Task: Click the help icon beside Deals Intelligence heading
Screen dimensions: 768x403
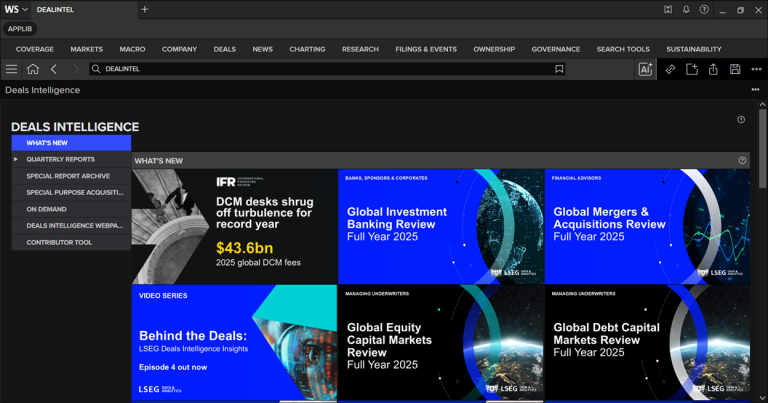Action: tap(741, 119)
